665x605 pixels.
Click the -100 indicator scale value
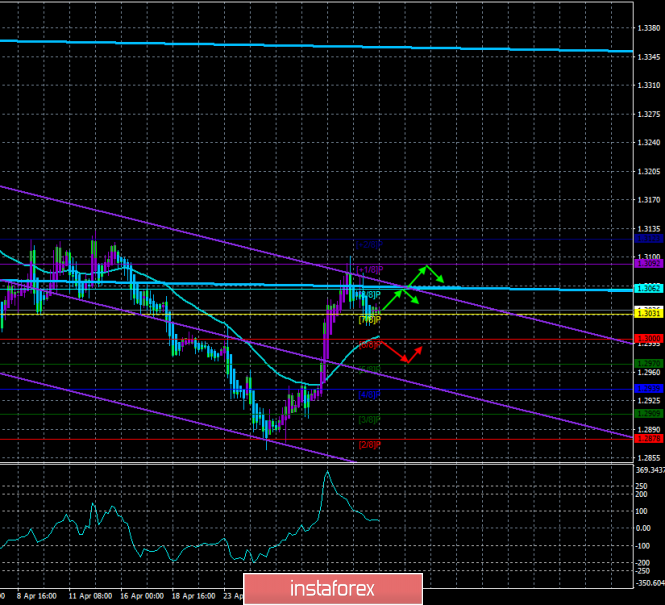click(643, 546)
